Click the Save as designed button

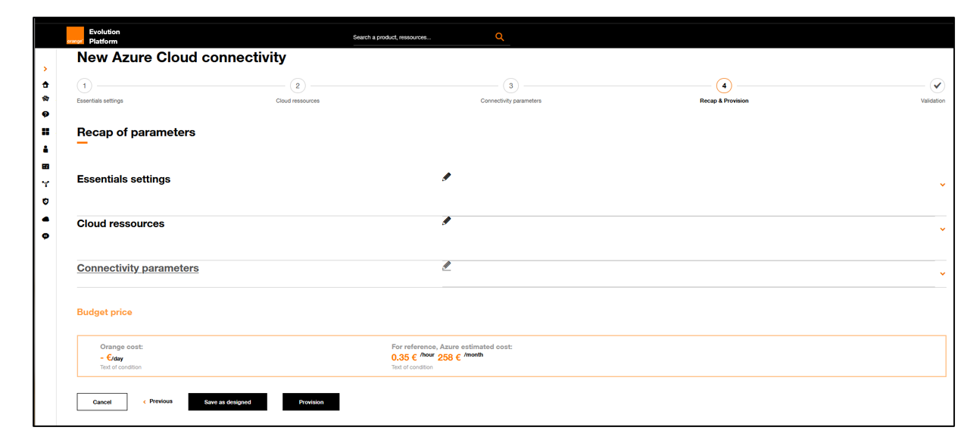tap(228, 402)
